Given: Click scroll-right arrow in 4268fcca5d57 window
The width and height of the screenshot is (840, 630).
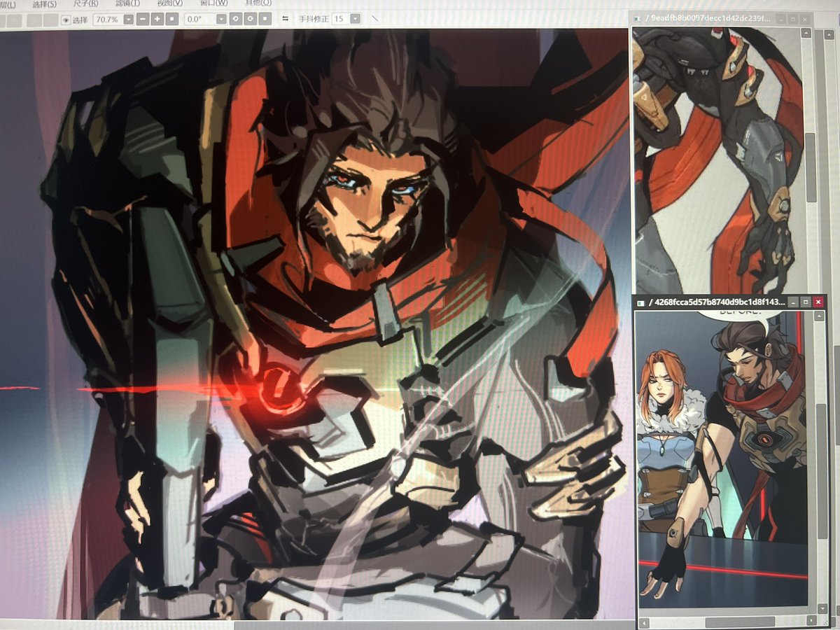Looking at the screenshot, I should coord(811,621).
